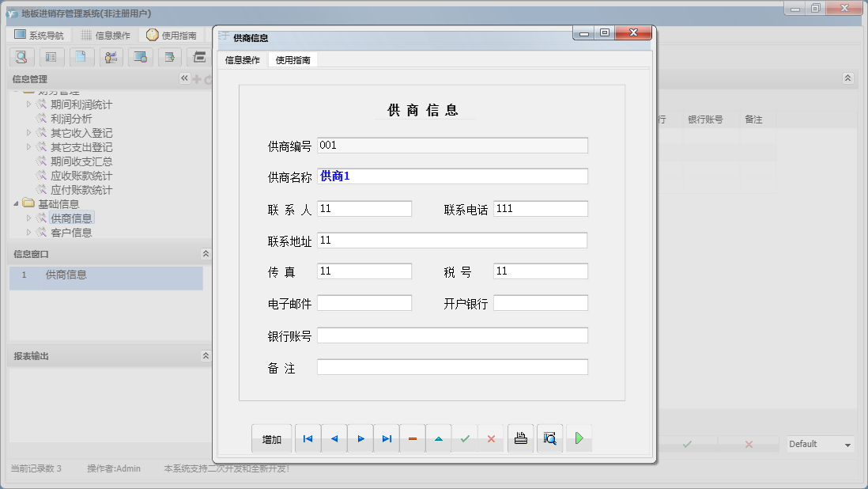This screenshot has height=489, width=868.
Task: Collapse the 信息窗口 panel
Action: [206, 254]
